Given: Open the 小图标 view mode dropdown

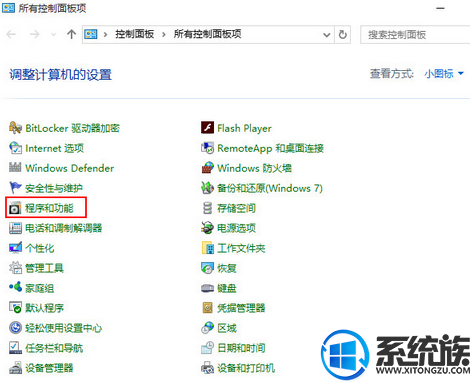Looking at the screenshot, I should [444, 74].
